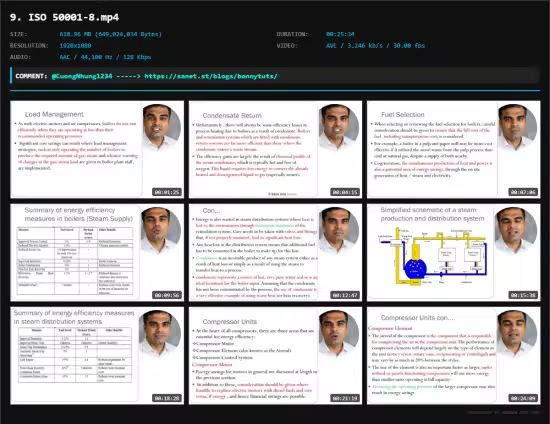Click the 'VIDEO:' label

[x=287, y=46]
